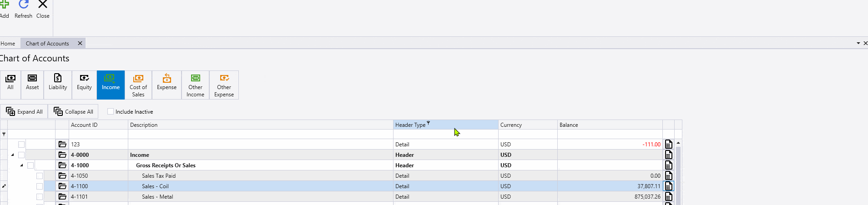The height and width of the screenshot is (205, 868).
Task: Click the Collapse All button
Action: click(73, 111)
